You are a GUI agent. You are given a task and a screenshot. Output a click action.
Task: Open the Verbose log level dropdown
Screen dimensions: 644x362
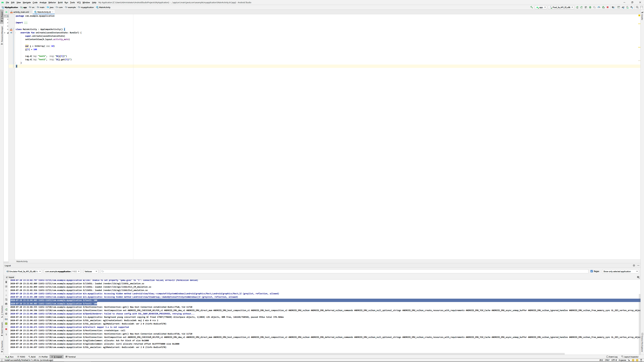91,271
